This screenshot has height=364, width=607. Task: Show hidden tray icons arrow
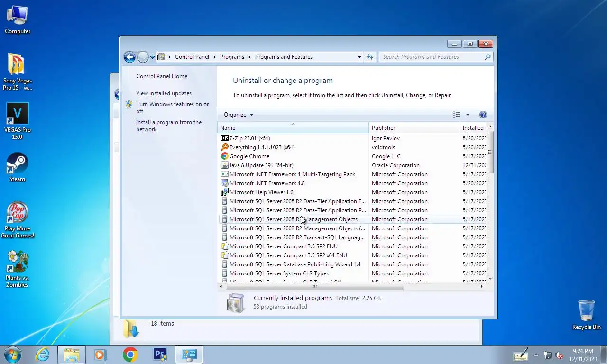(536, 355)
